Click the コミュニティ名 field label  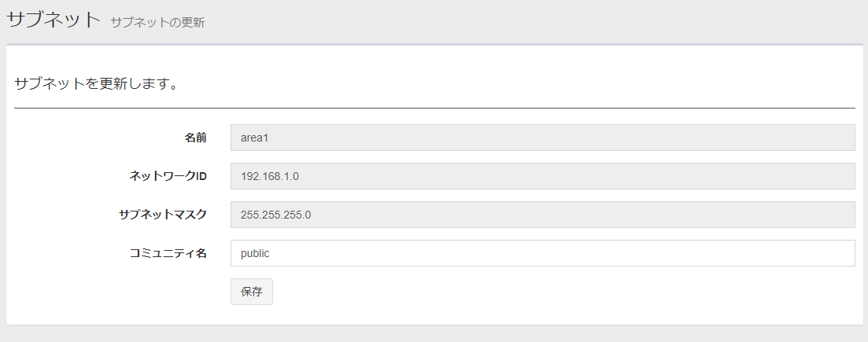(x=168, y=253)
